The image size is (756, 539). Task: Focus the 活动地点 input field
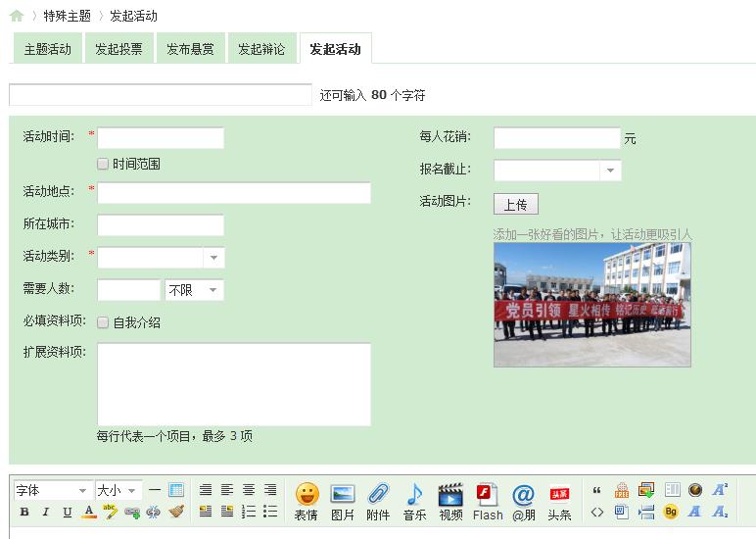[x=234, y=193]
